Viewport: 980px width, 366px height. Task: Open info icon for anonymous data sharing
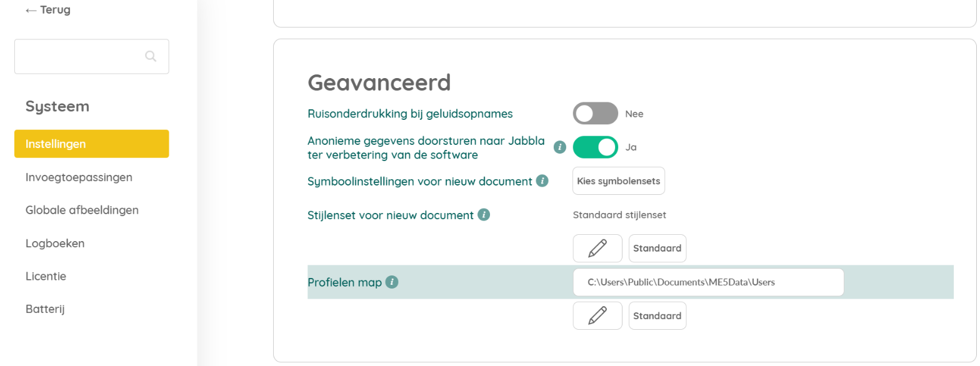click(x=560, y=147)
